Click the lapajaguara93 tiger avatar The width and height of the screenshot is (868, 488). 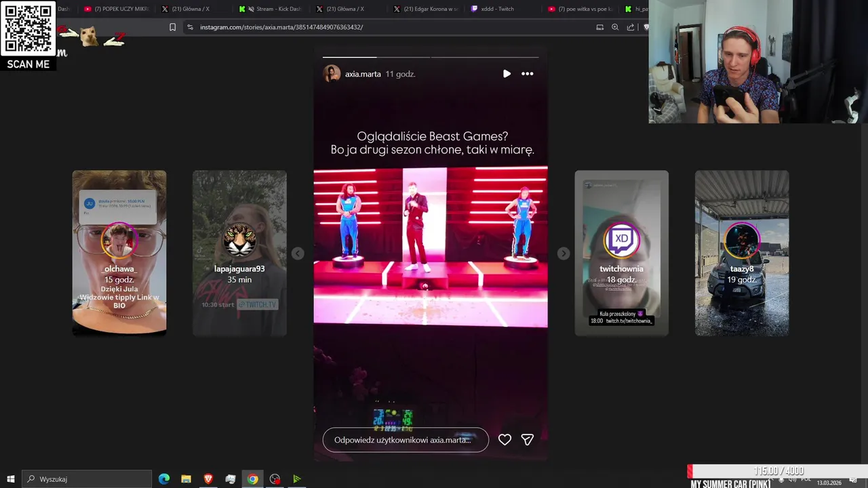239,241
